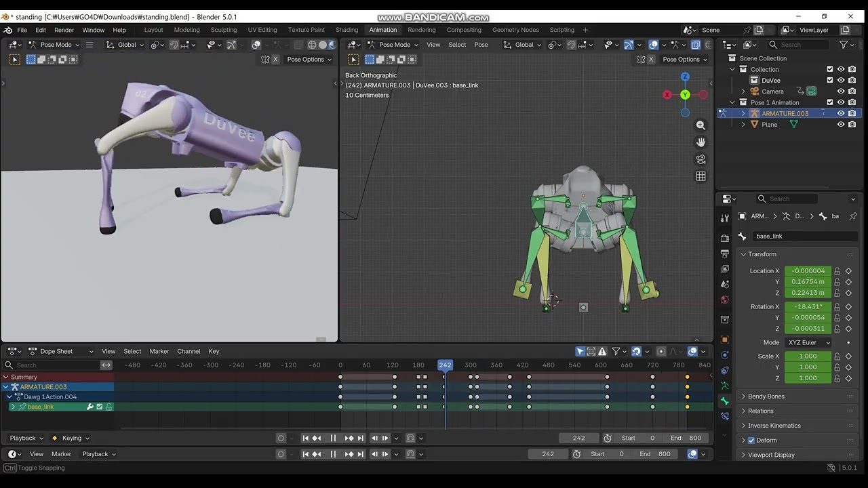Click the blue 242 current frame marker
The width and height of the screenshot is (868, 488).
coord(445,365)
